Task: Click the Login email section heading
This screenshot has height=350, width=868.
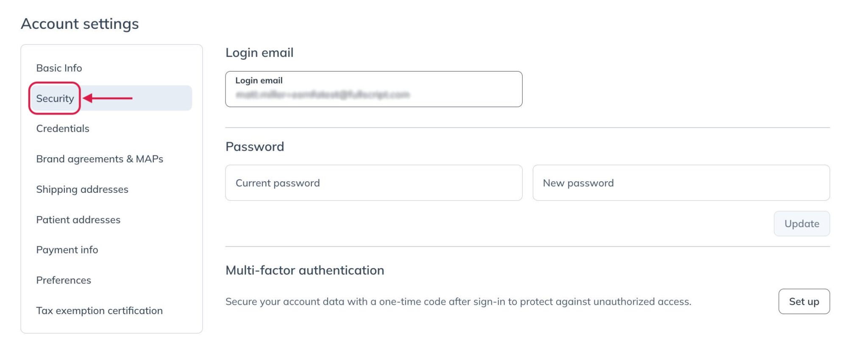Action: coord(260,52)
